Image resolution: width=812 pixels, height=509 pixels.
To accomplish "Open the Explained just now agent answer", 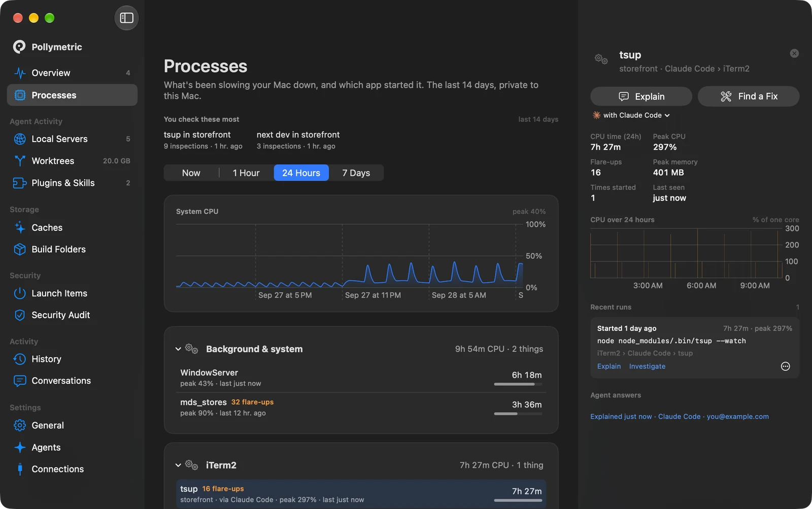I will [680, 417].
